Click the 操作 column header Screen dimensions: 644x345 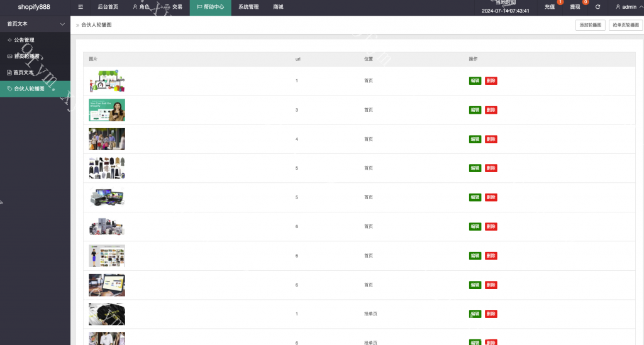473,59
